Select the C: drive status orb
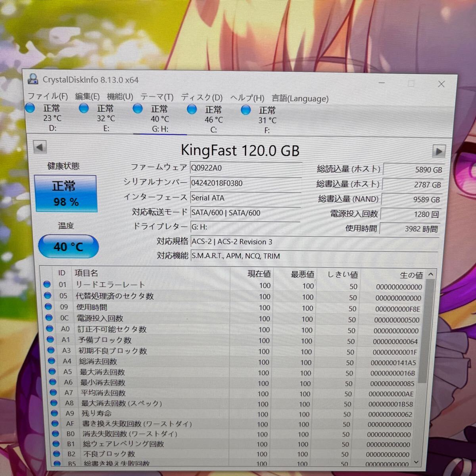 [192, 109]
